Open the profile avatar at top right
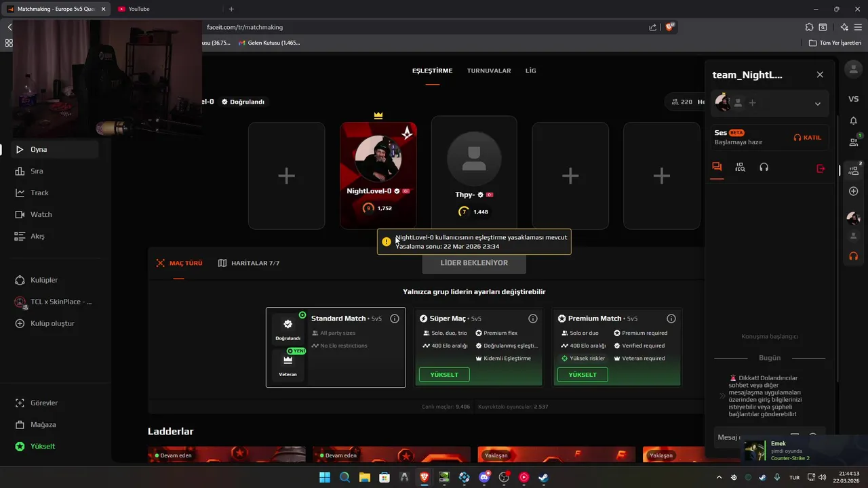The height and width of the screenshot is (488, 868). (x=854, y=69)
